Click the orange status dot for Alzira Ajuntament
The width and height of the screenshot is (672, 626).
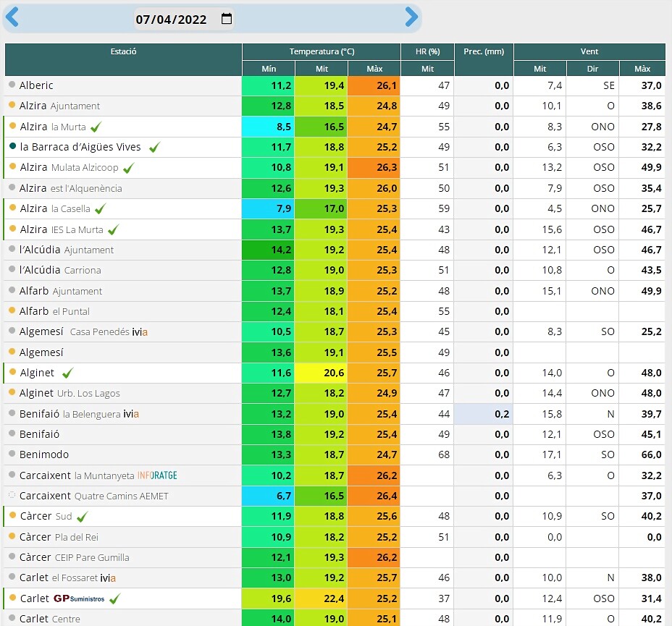tap(12, 105)
